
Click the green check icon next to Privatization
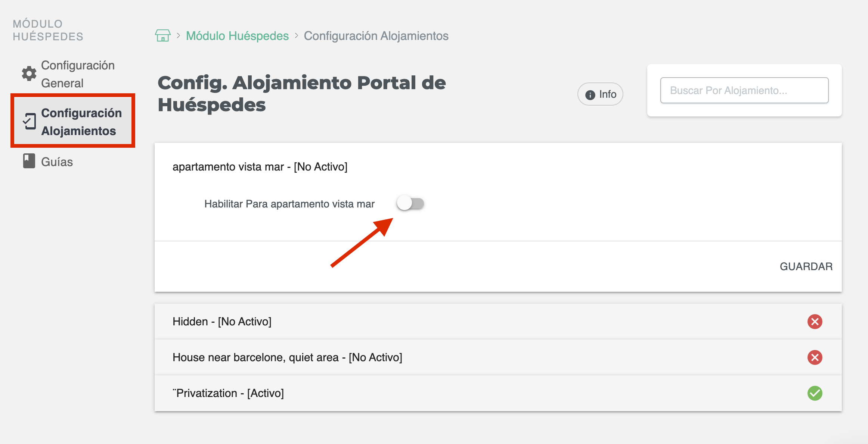pyautogui.click(x=815, y=393)
